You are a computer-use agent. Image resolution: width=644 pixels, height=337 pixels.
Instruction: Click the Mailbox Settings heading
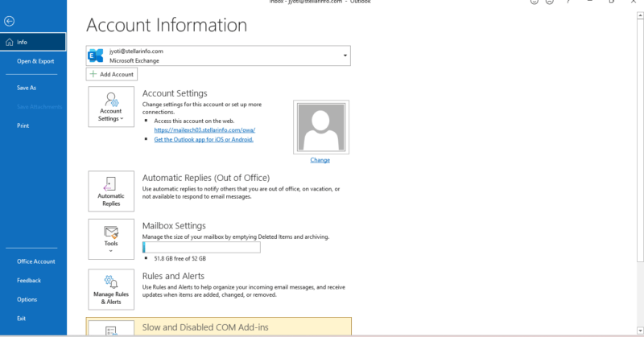[174, 226]
